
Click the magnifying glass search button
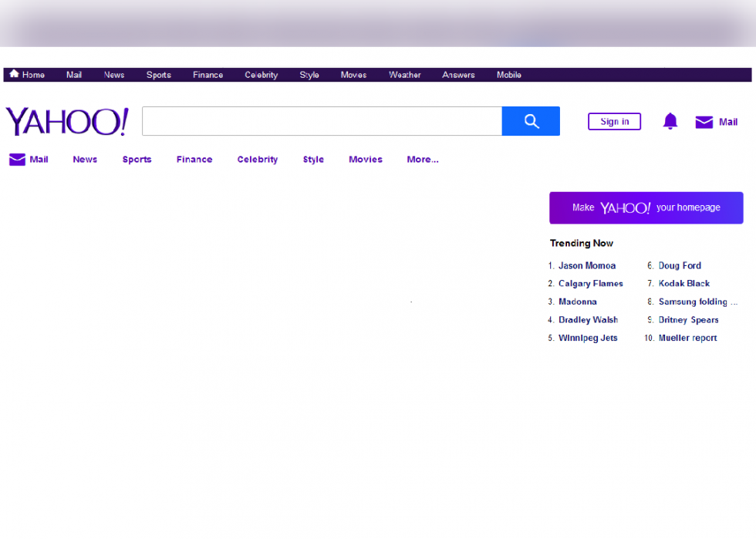(x=531, y=121)
